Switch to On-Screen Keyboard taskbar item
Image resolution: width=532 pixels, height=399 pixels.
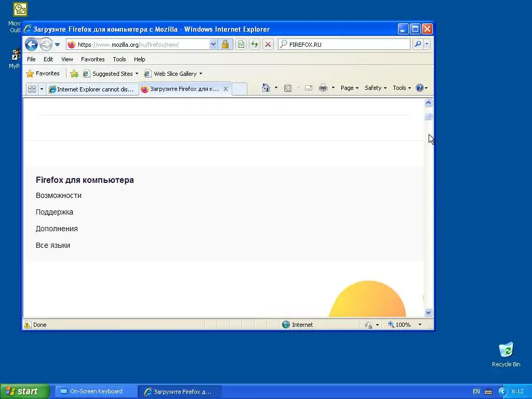[x=96, y=391]
